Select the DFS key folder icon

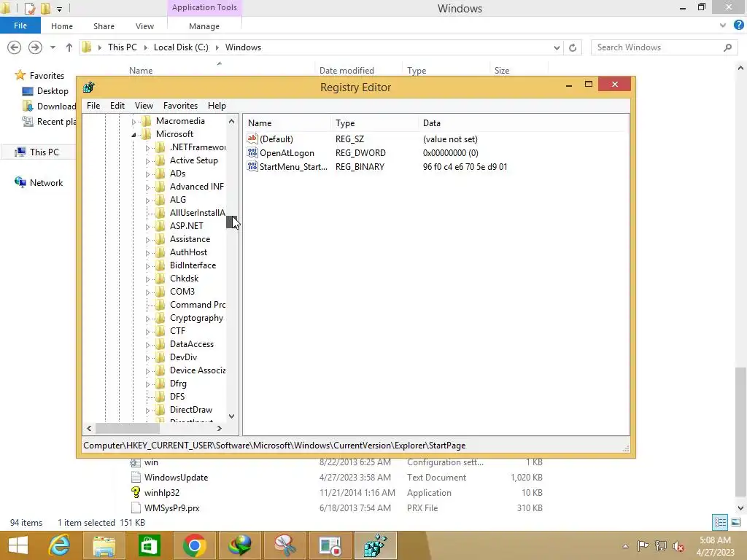click(160, 396)
